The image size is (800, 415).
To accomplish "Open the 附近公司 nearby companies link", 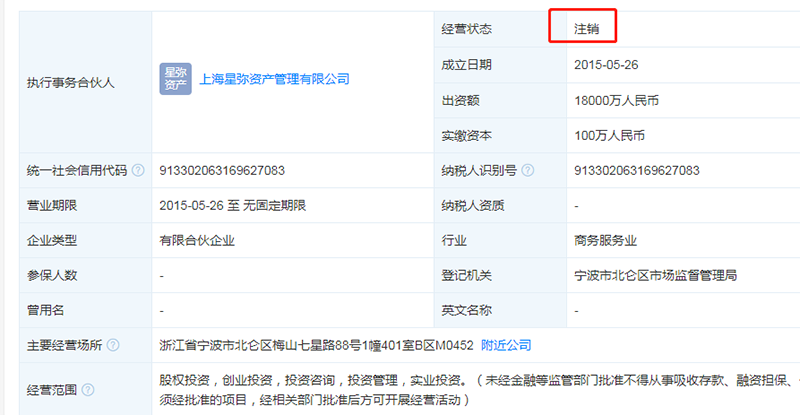I will click(x=506, y=346).
